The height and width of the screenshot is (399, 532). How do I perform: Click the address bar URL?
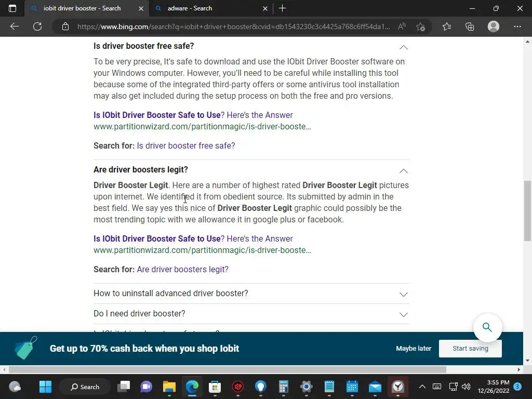233,26
